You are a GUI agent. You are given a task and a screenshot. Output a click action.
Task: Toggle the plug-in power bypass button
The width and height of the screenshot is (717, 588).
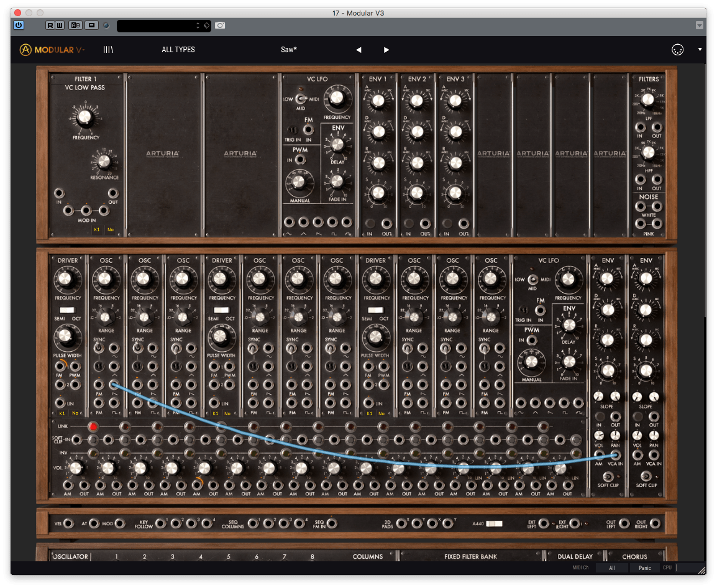(x=19, y=25)
